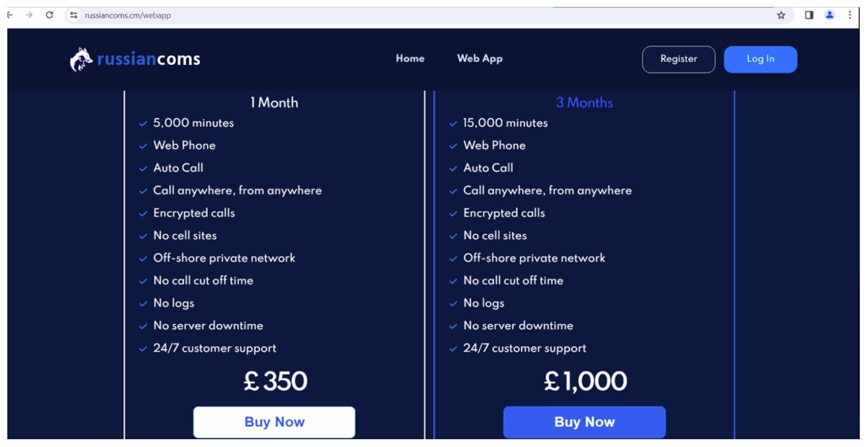Open site information icon in address bar
The width and height of the screenshot is (868, 447).
tap(74, 15)
